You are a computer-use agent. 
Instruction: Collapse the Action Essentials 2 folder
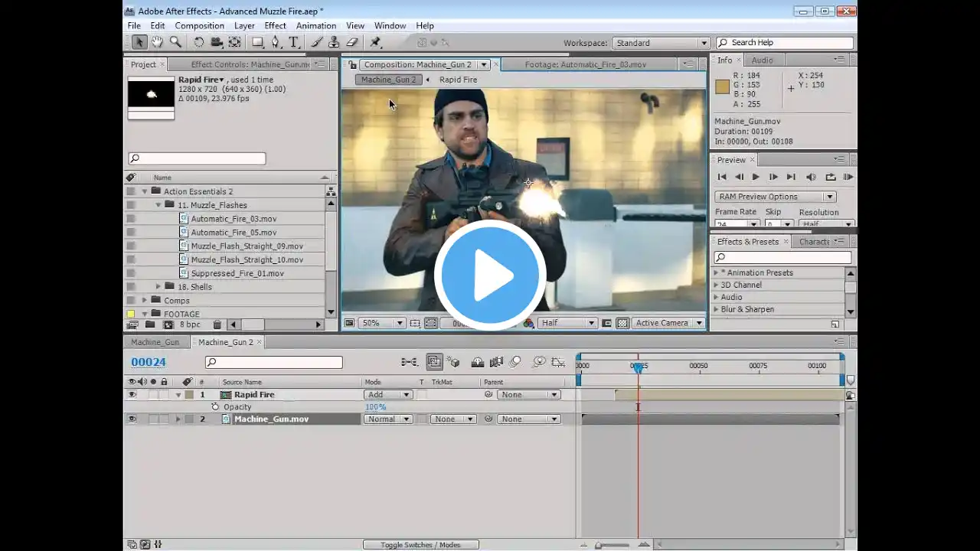point(144,191)
